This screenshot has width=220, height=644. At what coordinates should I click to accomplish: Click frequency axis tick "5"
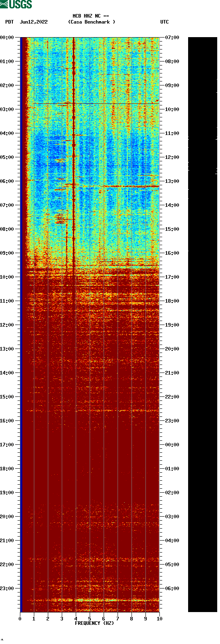click(x=90, y=619)
